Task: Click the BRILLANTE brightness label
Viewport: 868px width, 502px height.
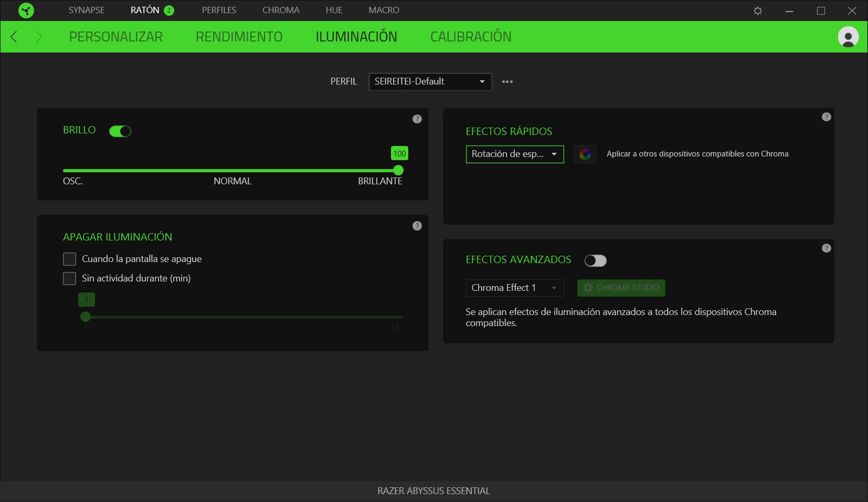Action: click(x=380, y=181)
